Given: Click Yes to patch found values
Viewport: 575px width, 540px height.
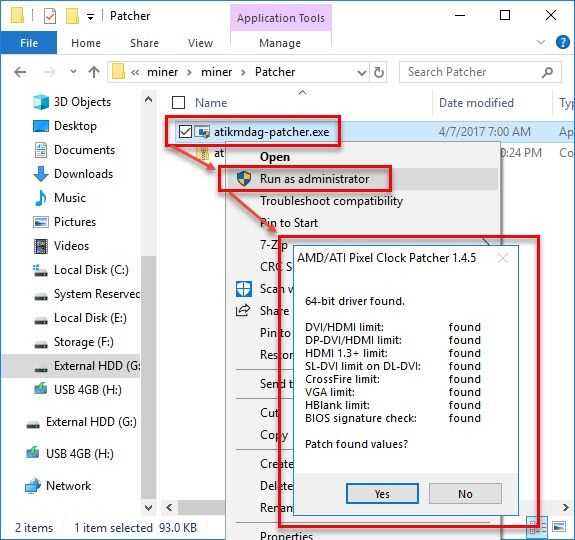Looking at the screenshot, I should click(x=382, y=493).
